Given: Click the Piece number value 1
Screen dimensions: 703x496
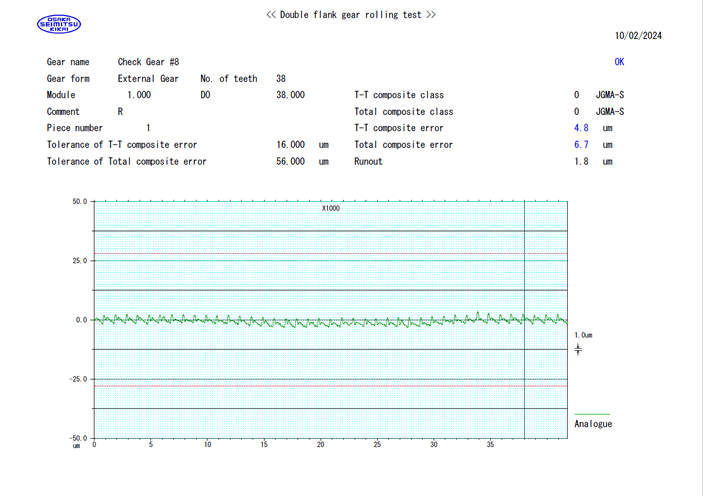Looking at the screenshot, I should pos(148,128).
